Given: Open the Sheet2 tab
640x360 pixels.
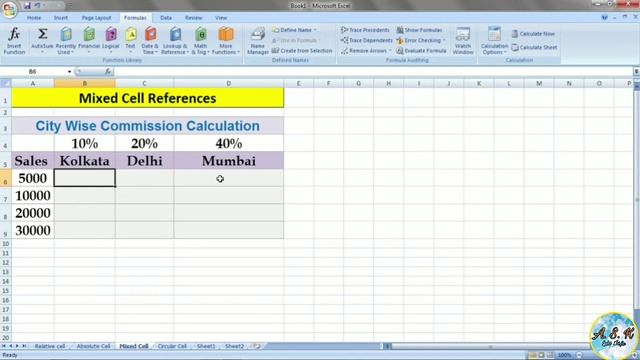Looking at the screenshot, I should pos(234,346).
